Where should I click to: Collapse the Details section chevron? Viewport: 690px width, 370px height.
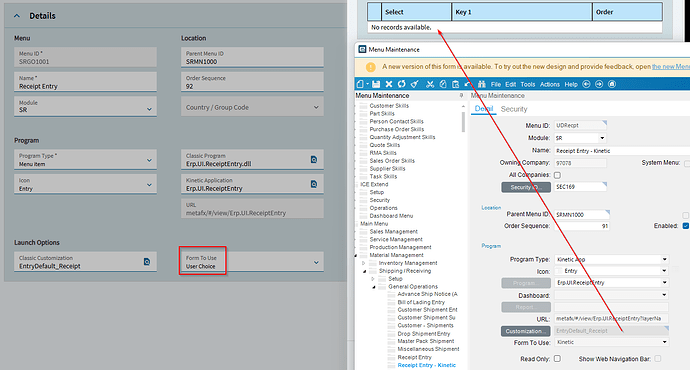click(x=17, y=16)
